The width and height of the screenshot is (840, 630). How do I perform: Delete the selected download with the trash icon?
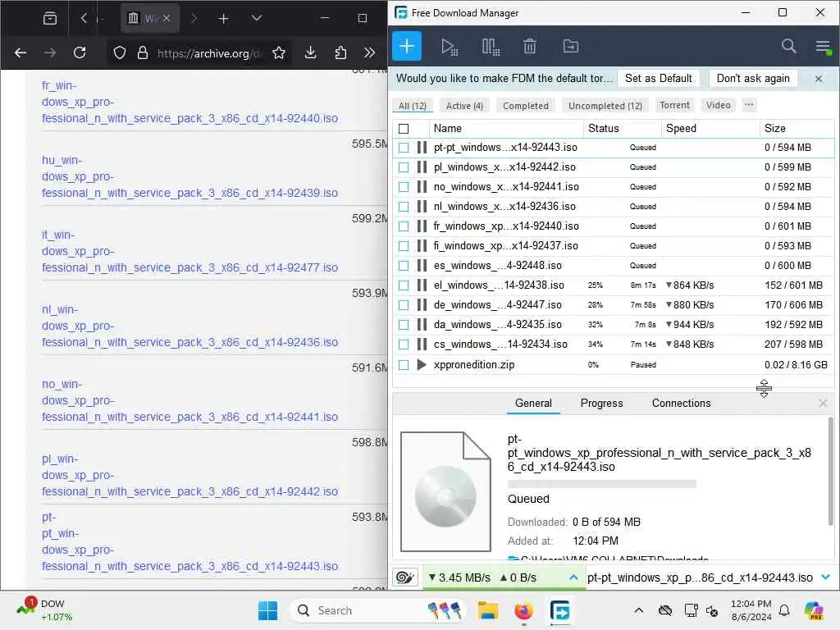click(x=529, y=47)
